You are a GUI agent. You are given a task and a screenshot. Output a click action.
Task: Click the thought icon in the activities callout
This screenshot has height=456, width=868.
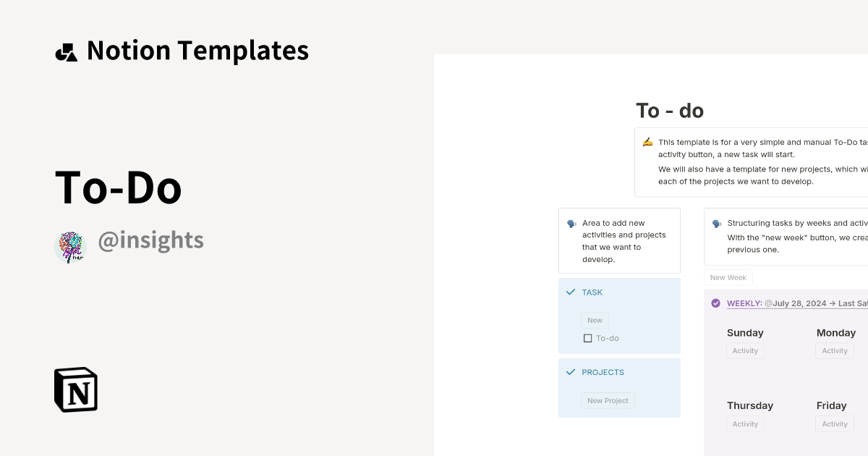[571, 223]
